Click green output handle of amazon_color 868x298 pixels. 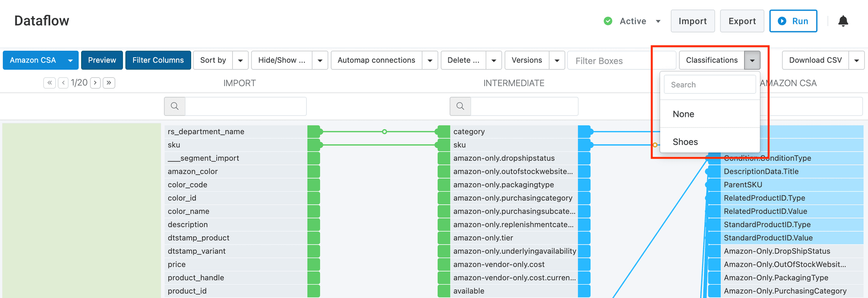(x=314, y=171)
